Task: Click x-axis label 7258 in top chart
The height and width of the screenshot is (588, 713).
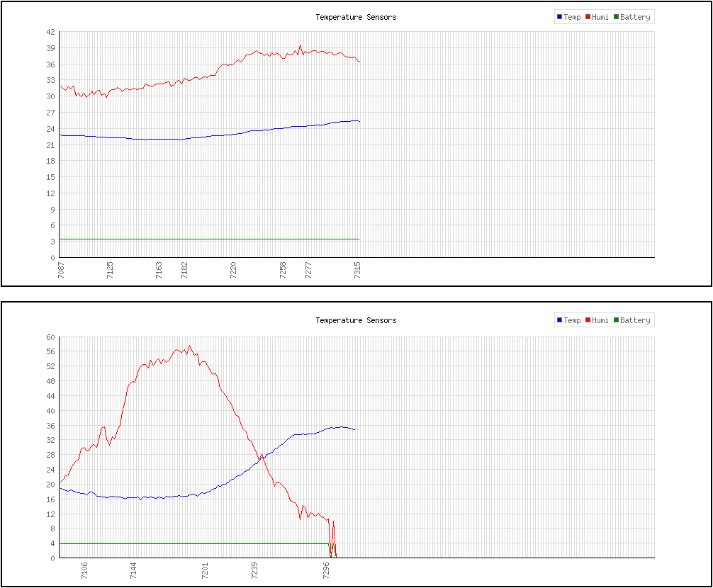Action: 283,270
